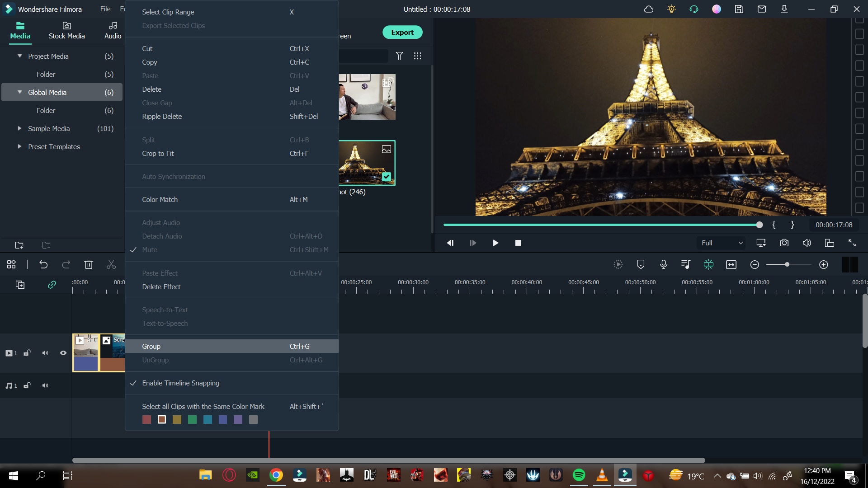Toggle track mute speaker icon
Screen dimensions: 868x488
click(45, 352)
